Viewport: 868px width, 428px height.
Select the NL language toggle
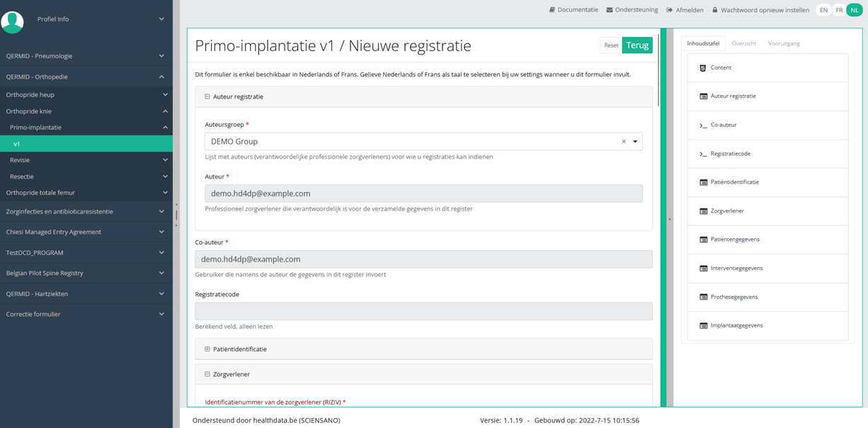(x=855, y=10)
